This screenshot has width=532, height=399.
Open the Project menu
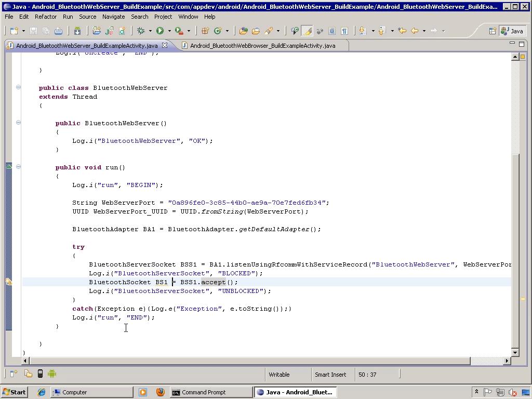(163, 17)
